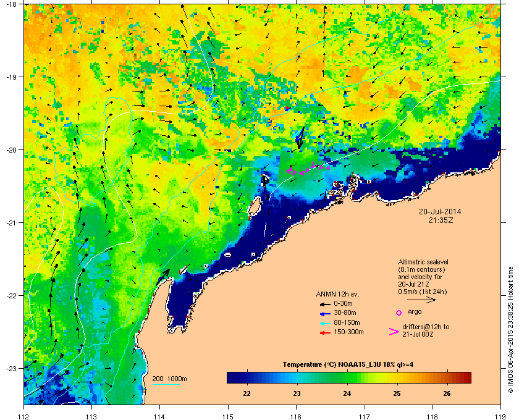Select the '0-30m' legend label

pos(343,303)
